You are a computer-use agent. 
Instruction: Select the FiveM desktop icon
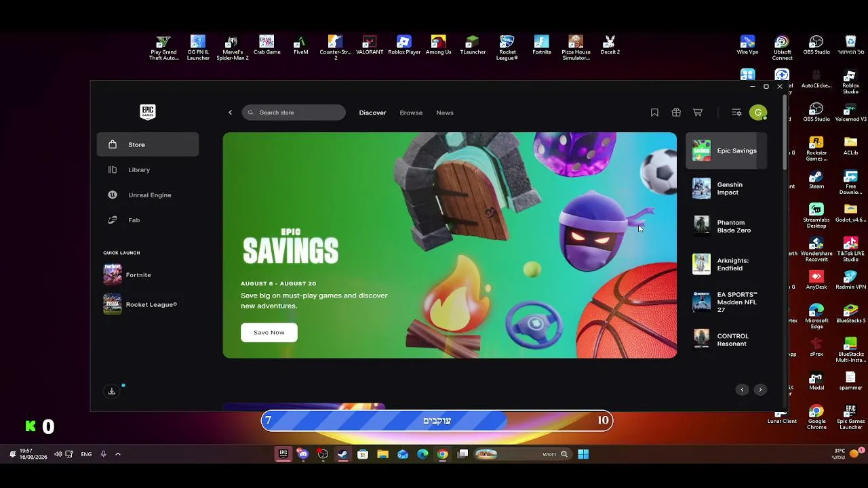tap(301, 45)
